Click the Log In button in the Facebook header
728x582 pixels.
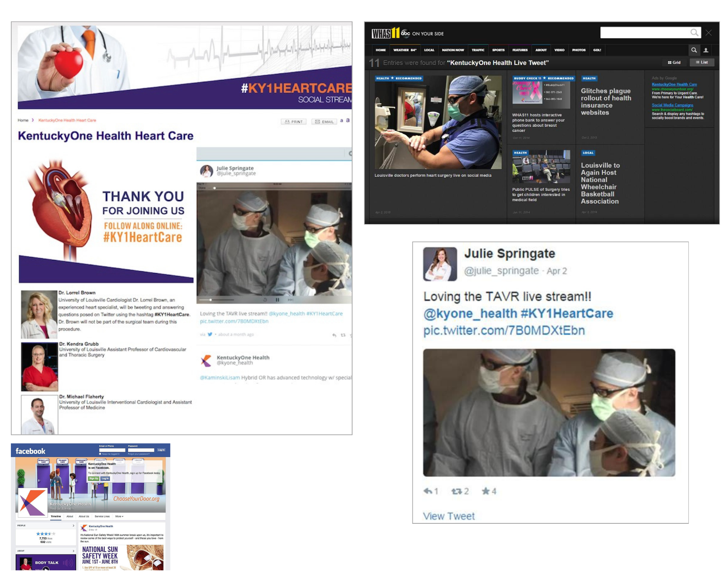coord(161,450)
